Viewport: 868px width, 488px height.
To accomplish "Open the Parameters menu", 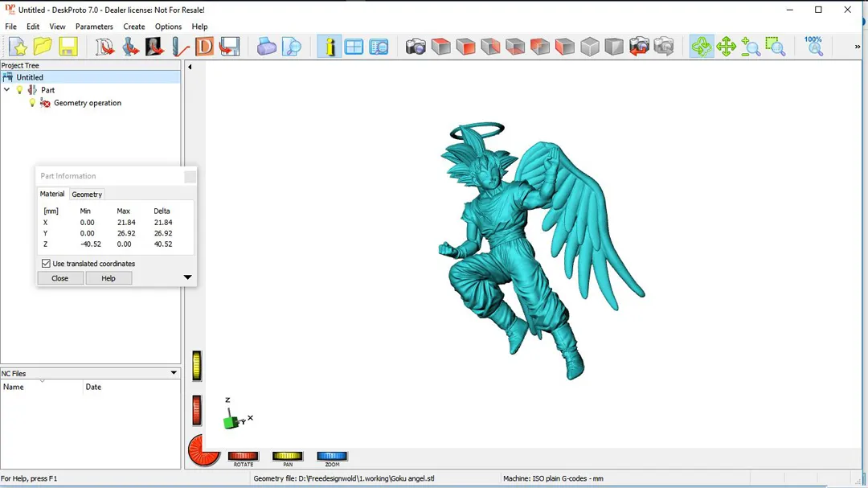I will click(x=94, y=27).
